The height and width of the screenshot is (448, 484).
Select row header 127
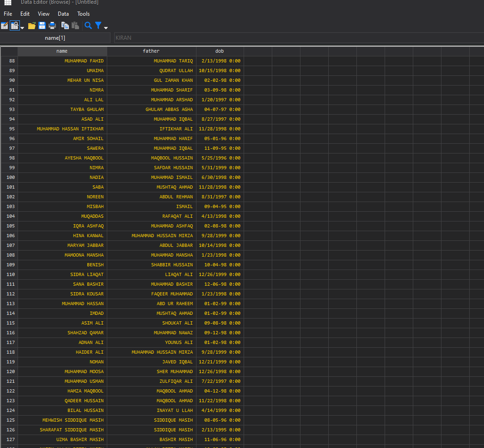[x=9, y=439]
